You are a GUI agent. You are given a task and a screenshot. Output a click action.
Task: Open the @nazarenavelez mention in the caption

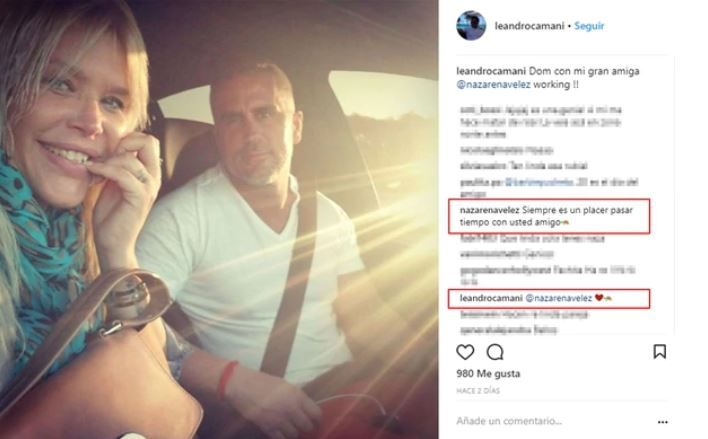click(x=493, y=84)
